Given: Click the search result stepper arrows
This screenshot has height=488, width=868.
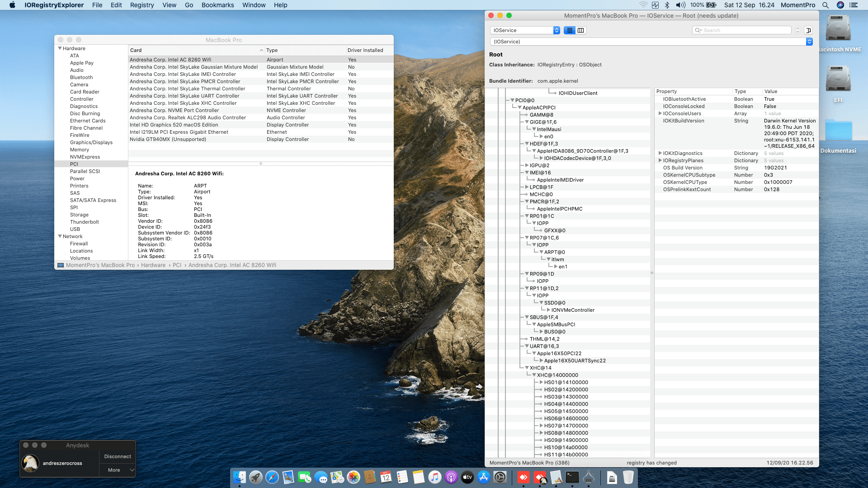Looking at the screenshot, I should [797, 30].
